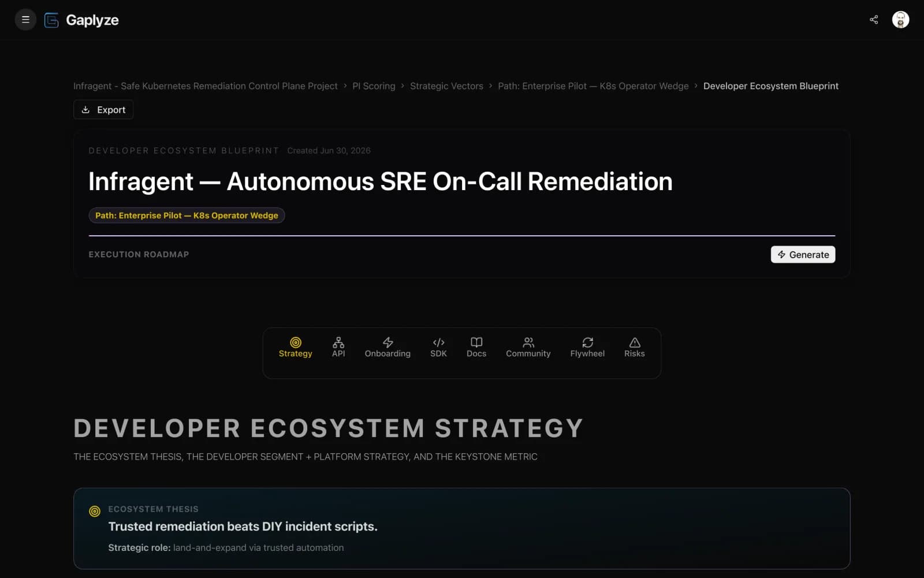
Task: Select the Community tab
Action: click(x=528, y=347)
